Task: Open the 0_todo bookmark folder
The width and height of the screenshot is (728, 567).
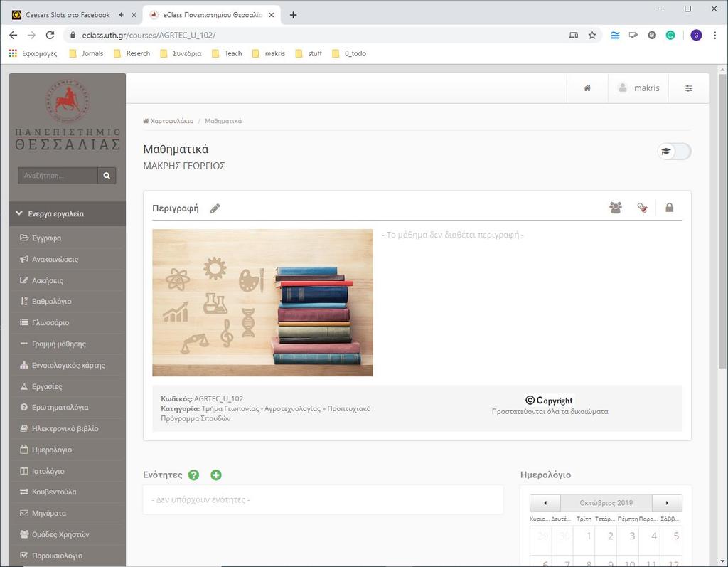Action: pyautogui.click(x=349, y=53)
